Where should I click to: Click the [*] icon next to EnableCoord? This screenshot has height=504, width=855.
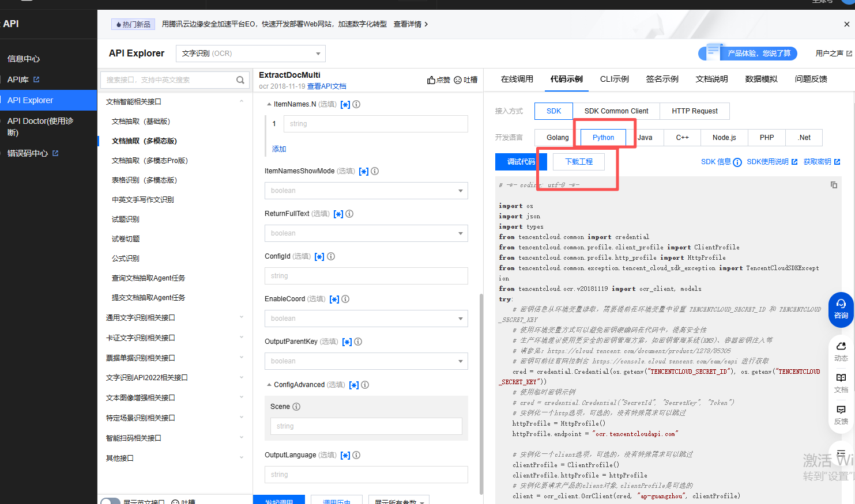coord(334,299)
